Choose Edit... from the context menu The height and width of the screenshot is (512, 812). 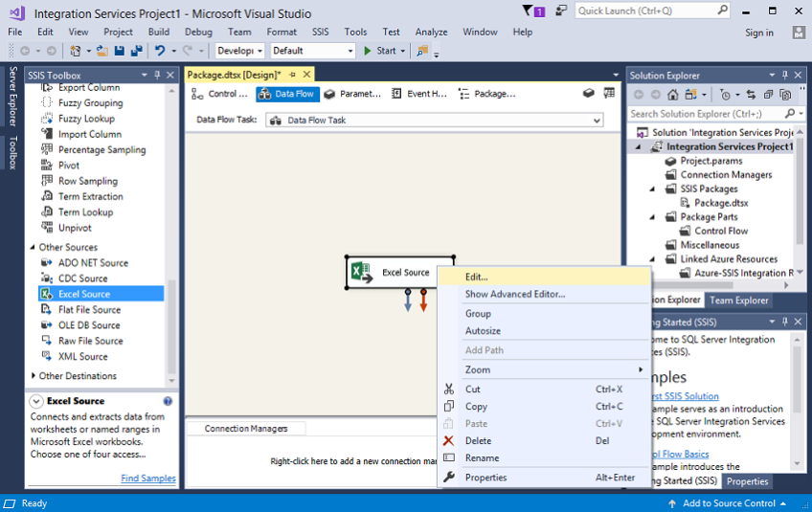[x=545, y=277]
